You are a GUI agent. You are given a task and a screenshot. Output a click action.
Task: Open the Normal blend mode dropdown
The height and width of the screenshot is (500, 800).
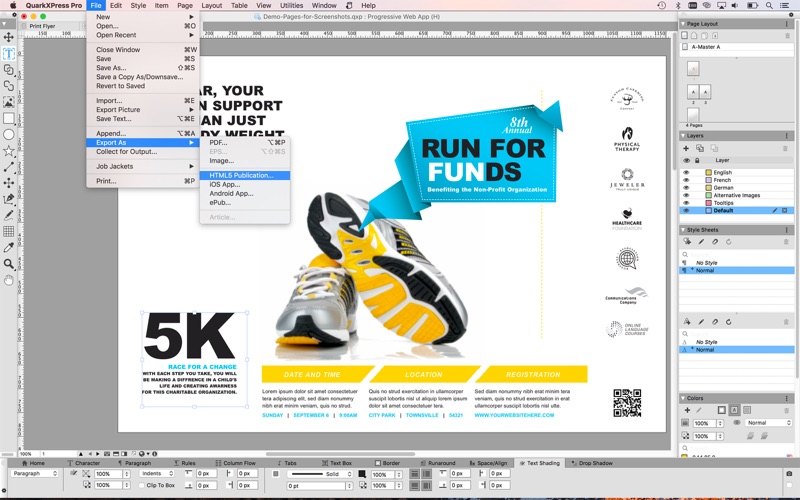[x=768, y=423]
